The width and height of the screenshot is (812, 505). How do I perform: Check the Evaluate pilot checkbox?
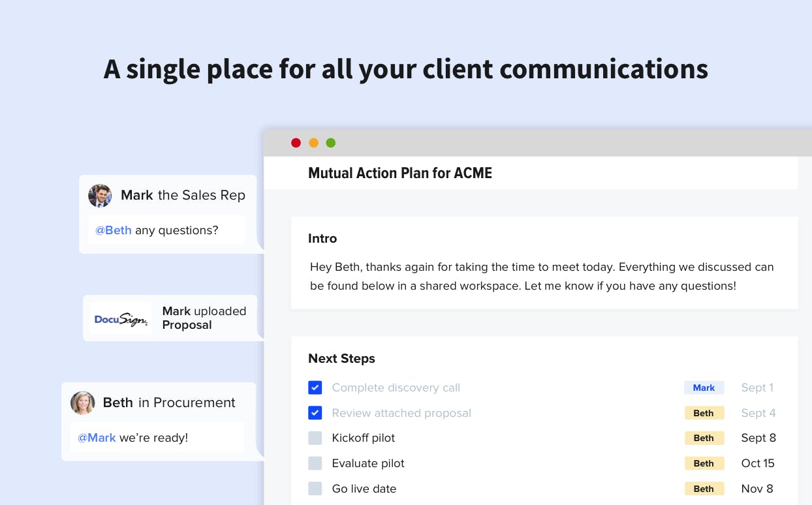pyautogui.click(x=315, y=463)
